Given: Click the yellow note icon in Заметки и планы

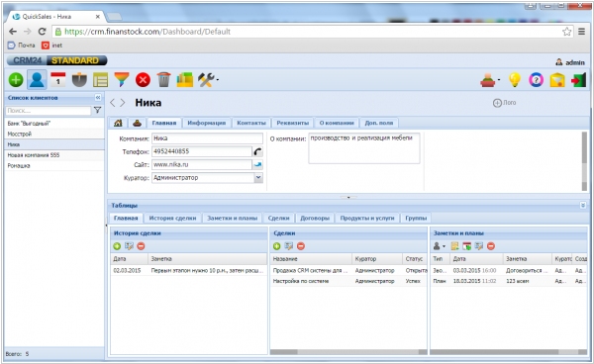Looking at the screenshot, I should coord(454,246).
